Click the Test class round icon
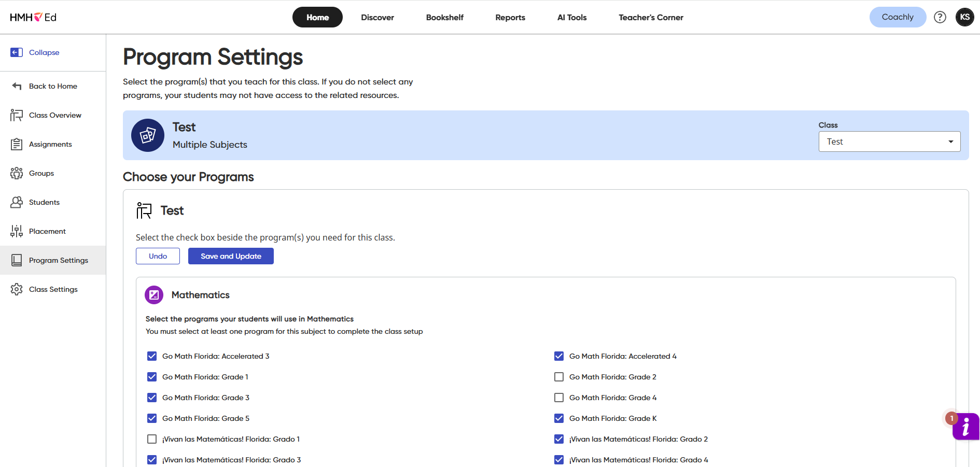This screenshot has height=467, width=980. pyautogui.click(x=148, y=135)
